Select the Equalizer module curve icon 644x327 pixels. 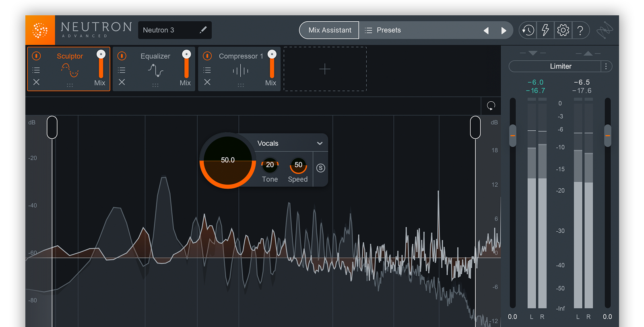click(x=155, y=70)
